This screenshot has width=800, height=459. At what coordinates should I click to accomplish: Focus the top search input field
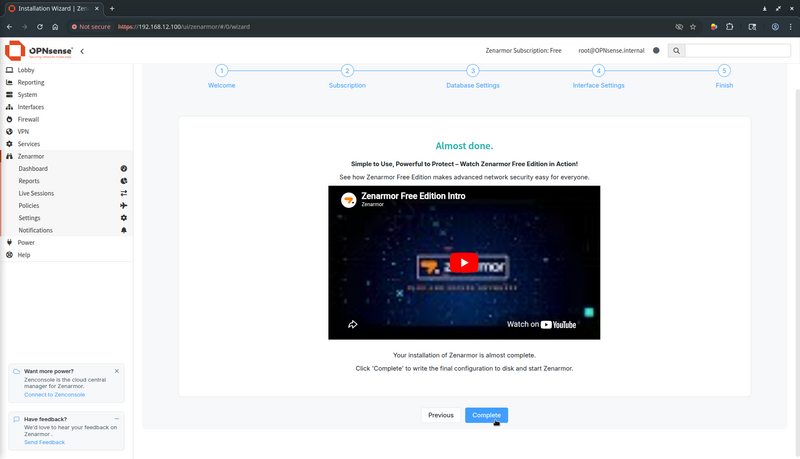tap(738, 50)
